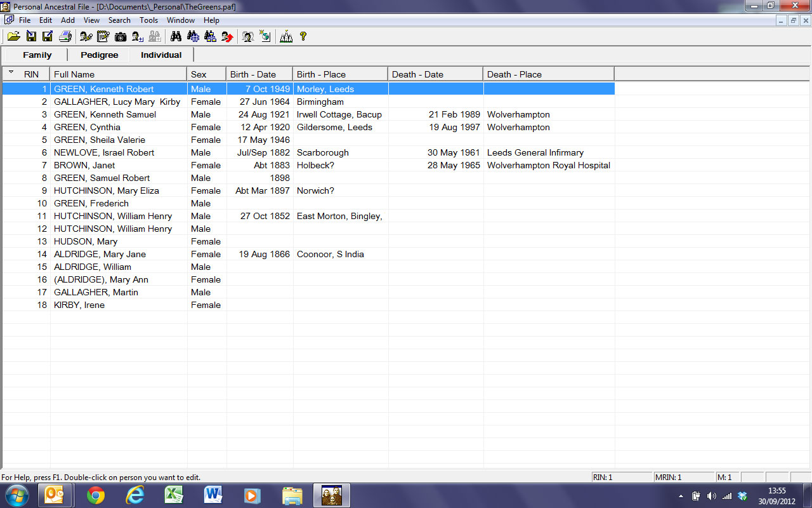Image resolution: width=812 pixels, height=508 pixels.
Task: Click the descendancy chart search icon
Action: [211, 37]
